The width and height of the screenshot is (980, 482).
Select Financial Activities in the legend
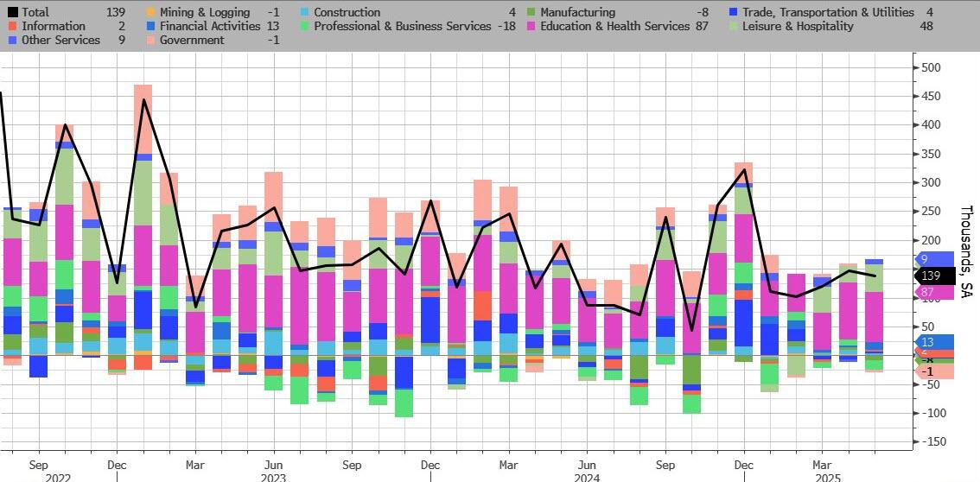pos(210,26)
